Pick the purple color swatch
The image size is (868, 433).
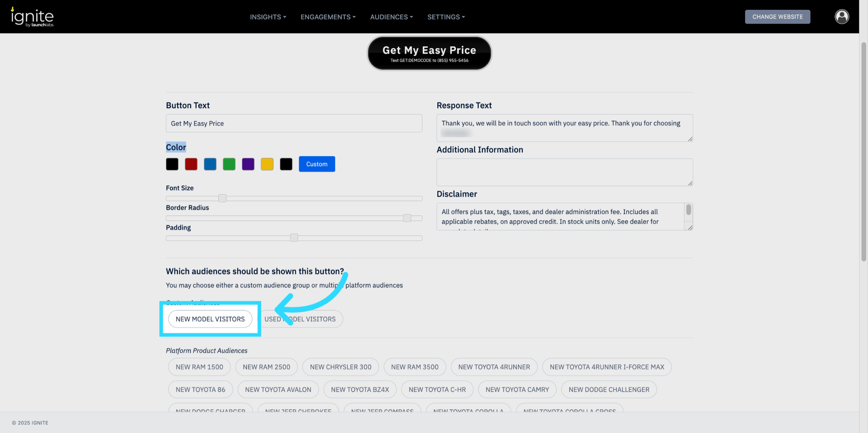(x=248, y=164)
